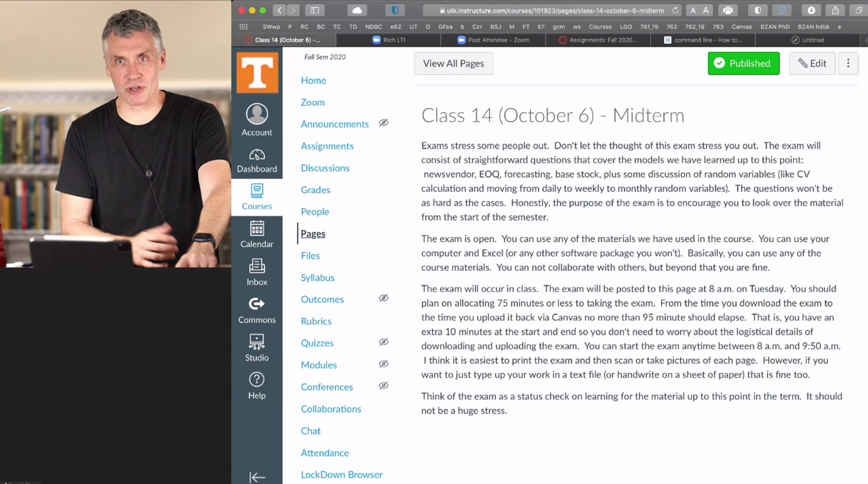868x484 pixels.
Task: Toggle visibility of the Announcements page
Action: point(384,123)
